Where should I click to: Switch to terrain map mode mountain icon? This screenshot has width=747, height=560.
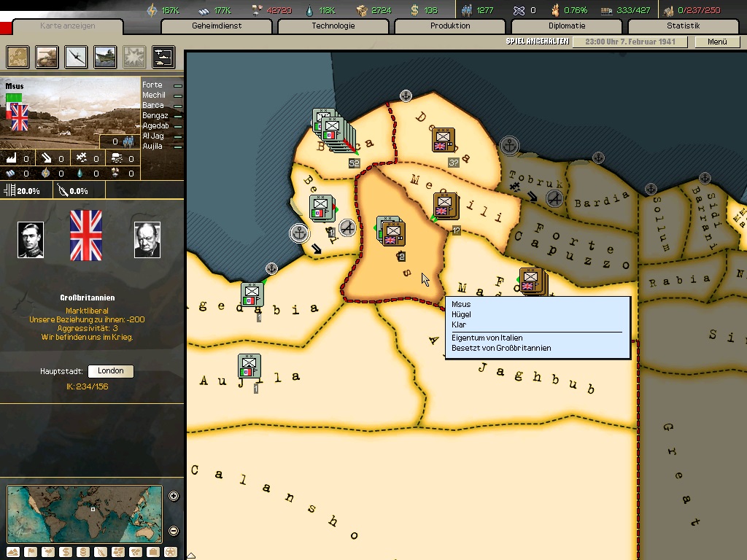(13, 552)
